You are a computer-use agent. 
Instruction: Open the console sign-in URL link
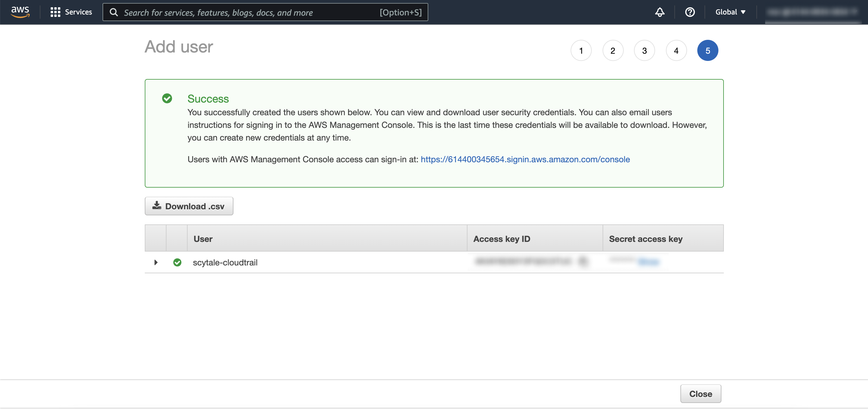[x=525, y=159]
